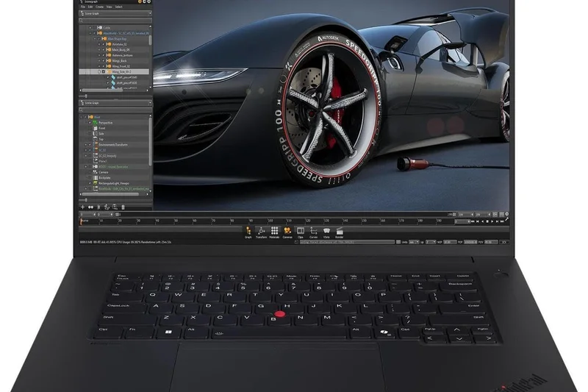Open the File menu in Scenegraph
This screenshot has height=392, width=588.
[83, 7]
